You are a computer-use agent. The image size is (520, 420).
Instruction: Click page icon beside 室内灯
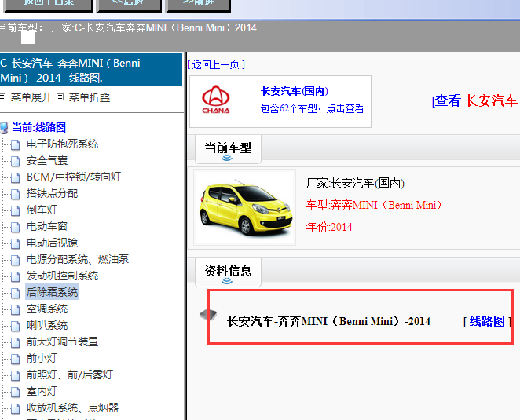pos(15,392)
